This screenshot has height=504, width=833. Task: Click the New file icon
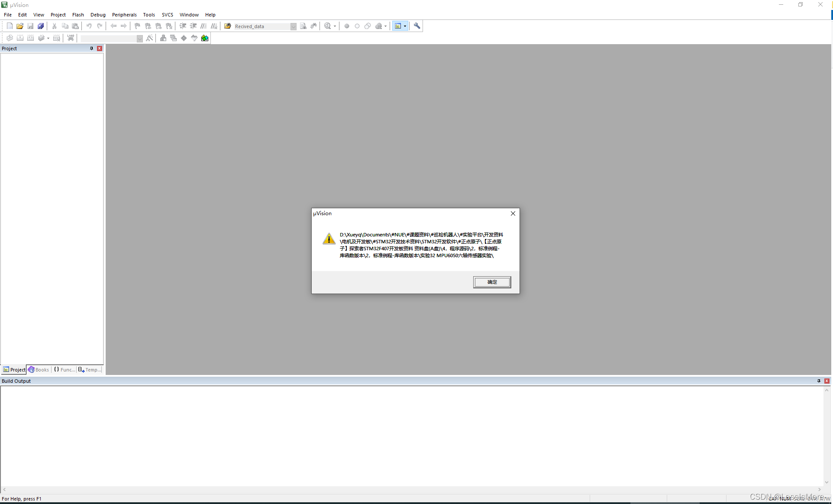pyautogui.click(x=10, y=26)
